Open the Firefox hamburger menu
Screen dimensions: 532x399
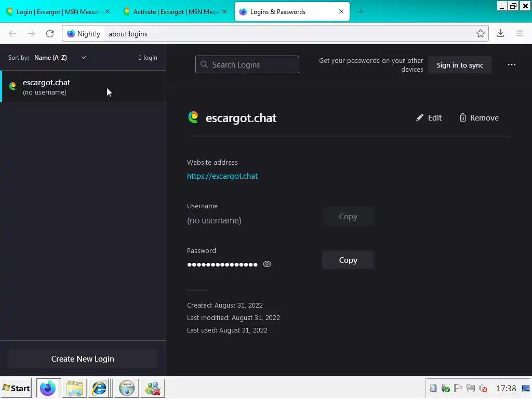(520, 33)
